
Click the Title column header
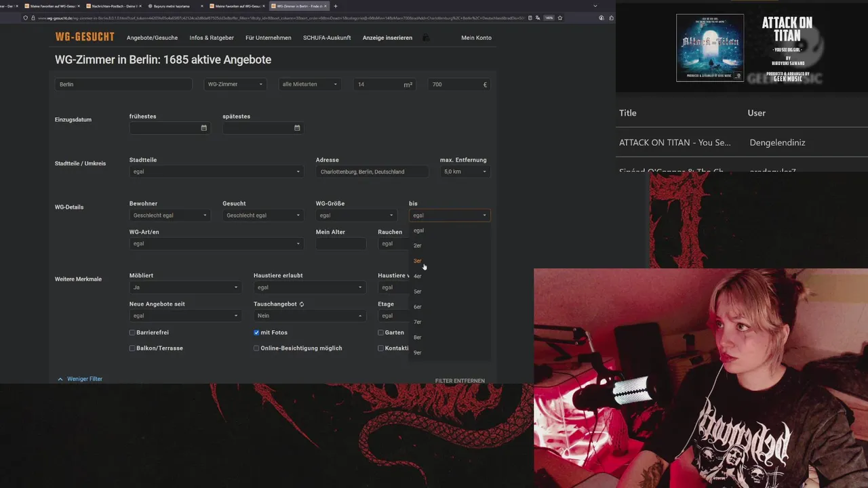[x=628, y=113]
